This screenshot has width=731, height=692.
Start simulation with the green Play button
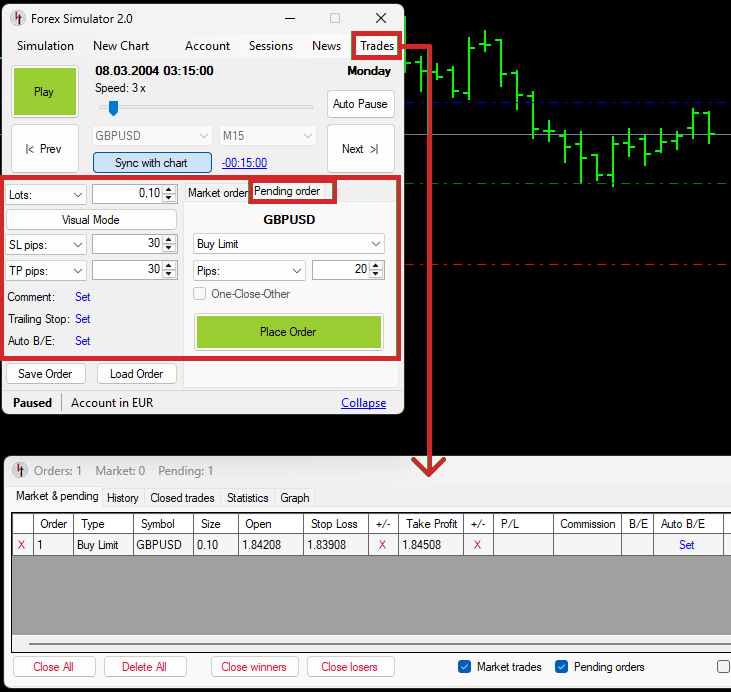45,91
